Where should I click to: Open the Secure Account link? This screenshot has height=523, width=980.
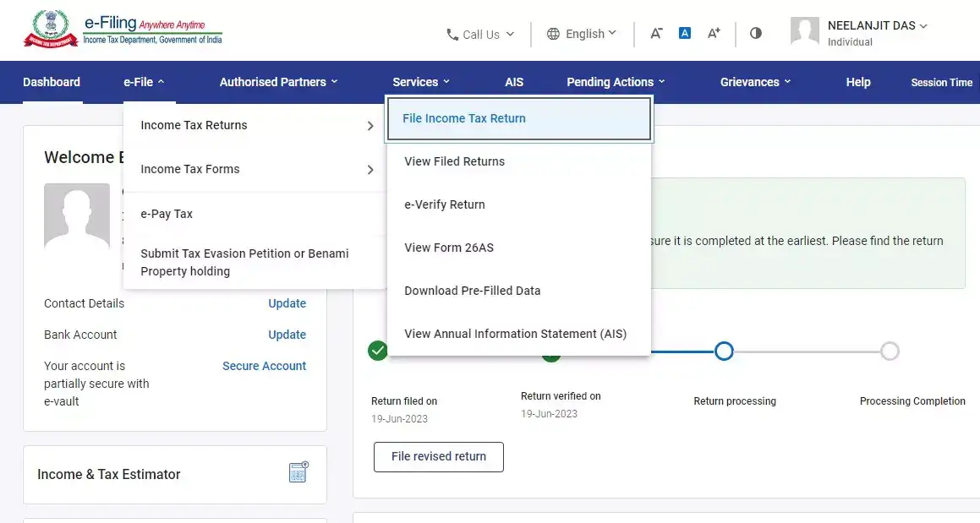(x=264, y=365)
